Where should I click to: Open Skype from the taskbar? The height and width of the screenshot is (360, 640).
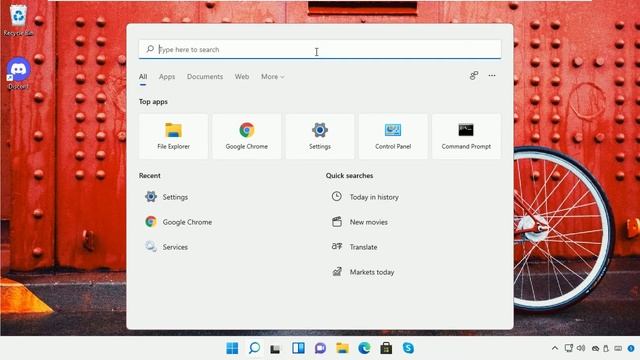tap(408, 348)
